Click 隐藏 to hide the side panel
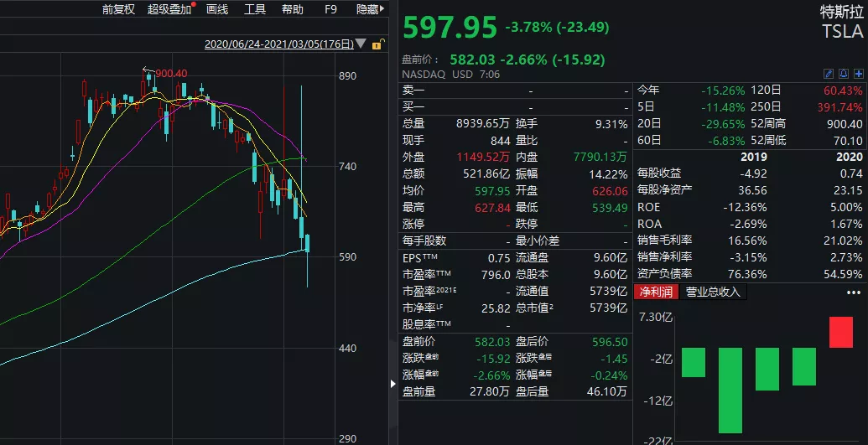 click(x=370, y=9)
